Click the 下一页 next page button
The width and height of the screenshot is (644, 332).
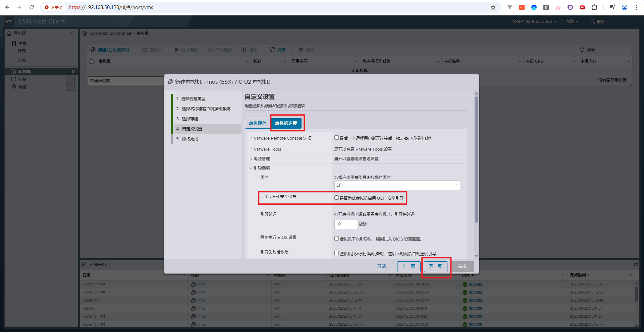tap(435, 266)
